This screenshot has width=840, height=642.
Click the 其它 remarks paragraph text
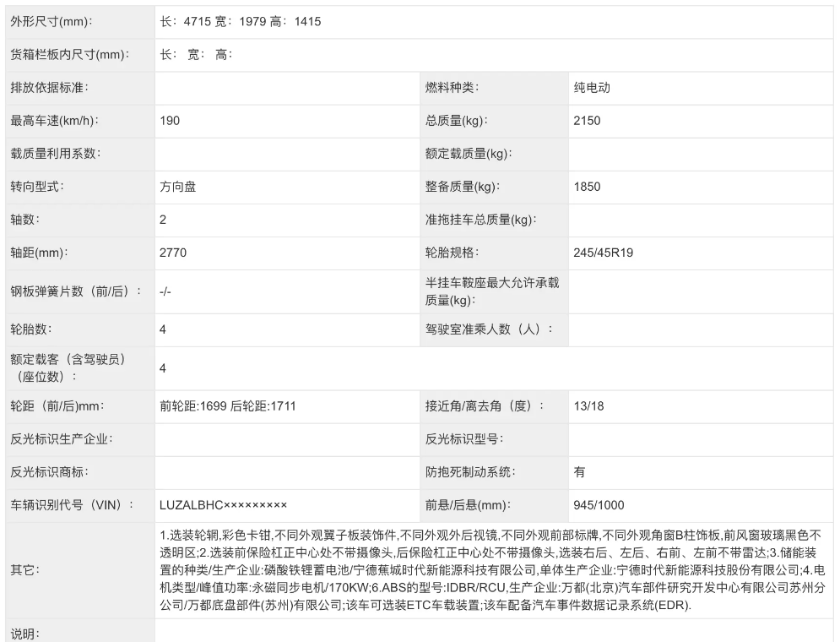492,570
